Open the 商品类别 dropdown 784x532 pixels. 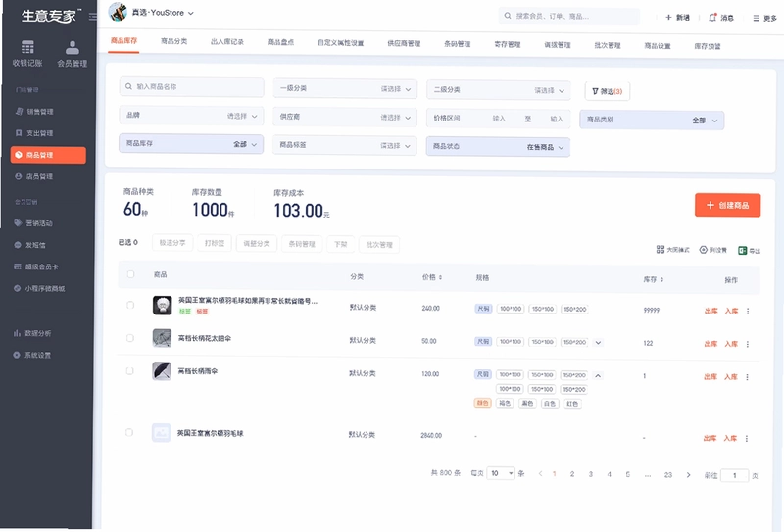[652, 120]
